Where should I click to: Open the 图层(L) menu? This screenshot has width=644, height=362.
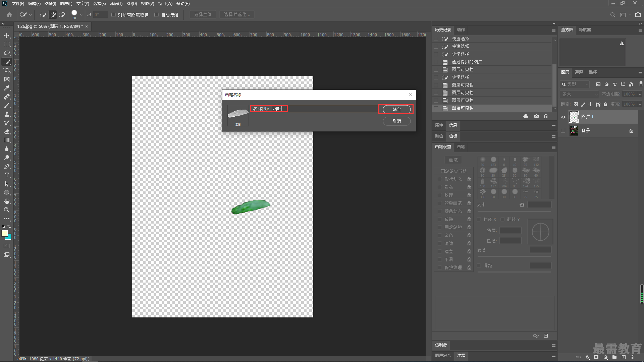pos(66,4)
